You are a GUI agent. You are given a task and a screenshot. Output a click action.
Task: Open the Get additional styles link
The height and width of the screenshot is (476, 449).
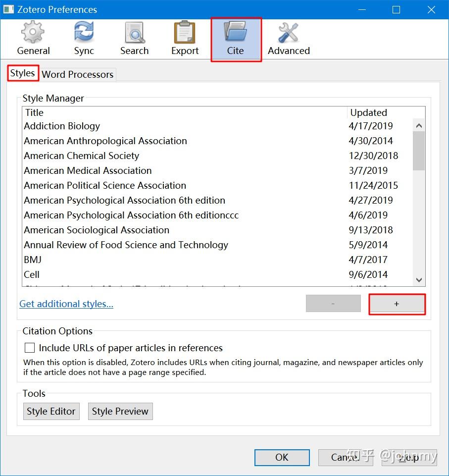click(x=66, y=304)
